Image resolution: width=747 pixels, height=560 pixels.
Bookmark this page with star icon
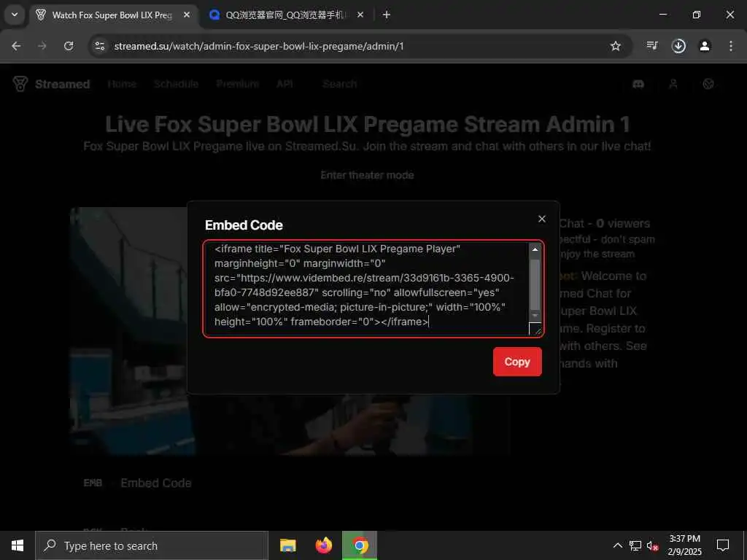616,46
